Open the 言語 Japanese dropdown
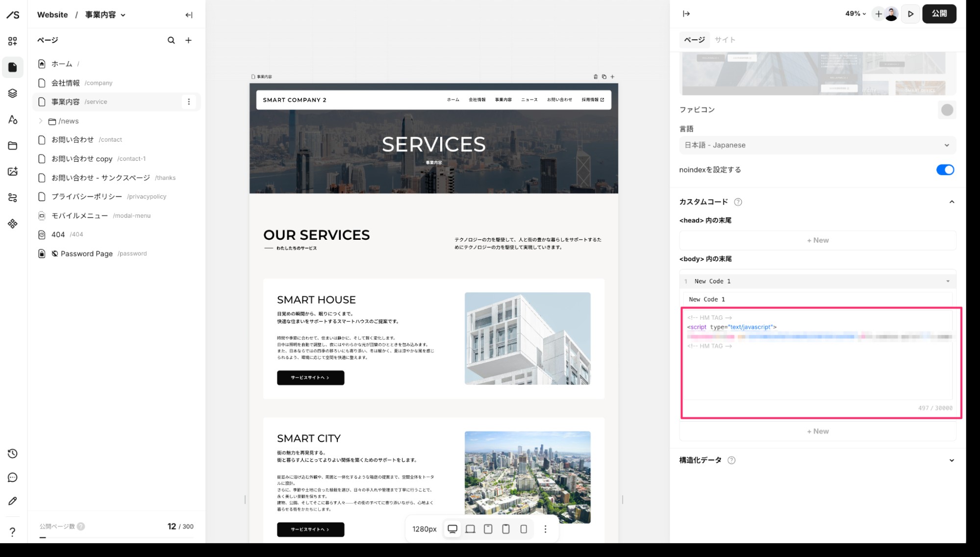The height and width of the screenshot is (557, 980). coord(817,145)
